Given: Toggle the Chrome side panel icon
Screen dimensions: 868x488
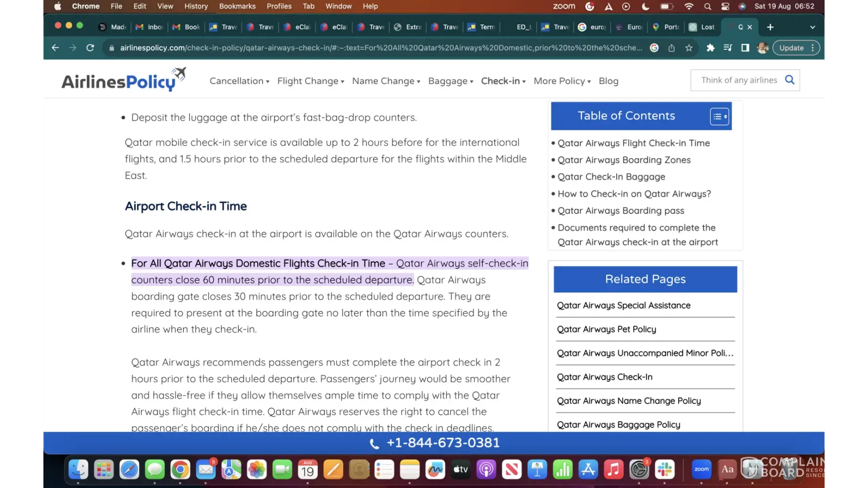Looking at the screenshot, I should tap(745, 48).
